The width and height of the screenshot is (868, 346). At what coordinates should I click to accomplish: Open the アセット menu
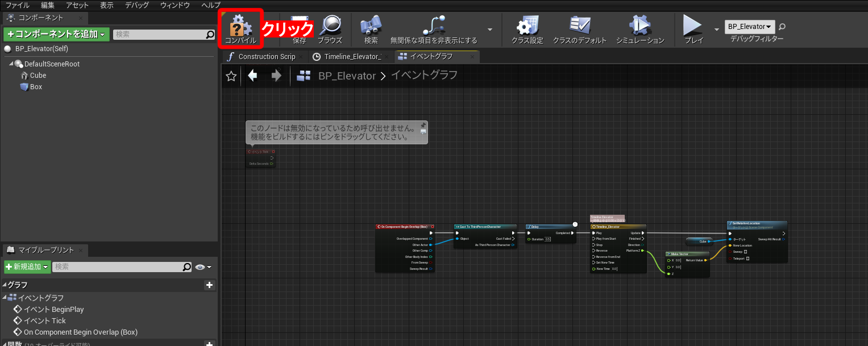[x=77, y=5]
